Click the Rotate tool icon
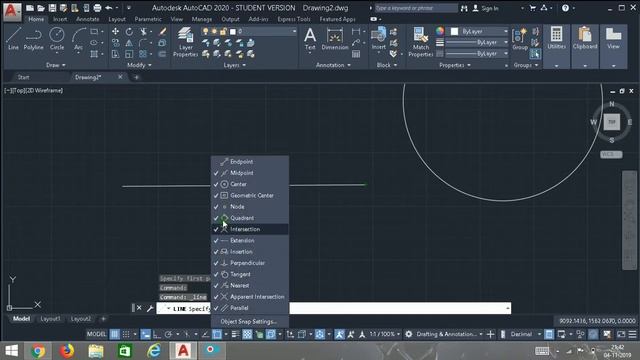Image resolution: width=640 pixels, height=360 pixels. tap(129, 31)
